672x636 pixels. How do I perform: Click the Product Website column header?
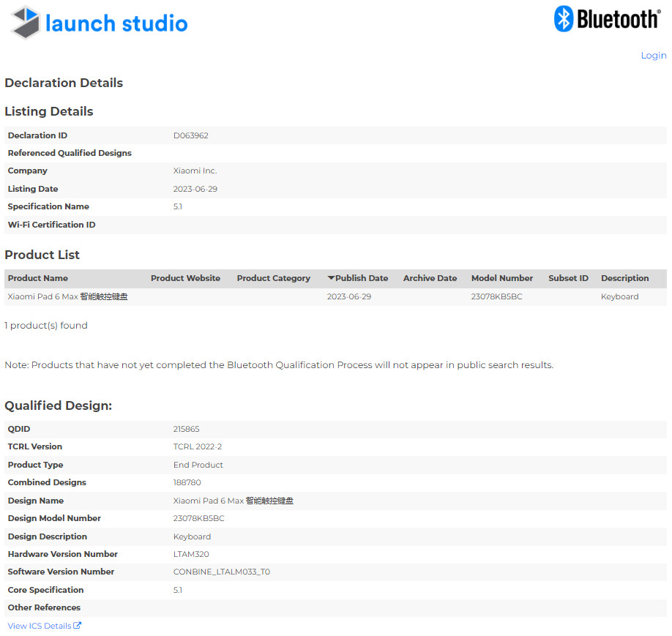185,278
